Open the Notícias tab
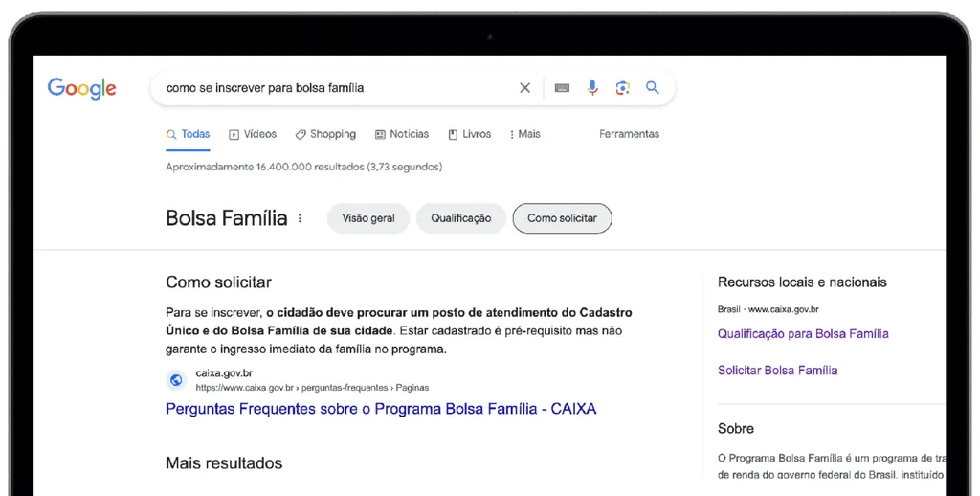 (x=402, y=134)
